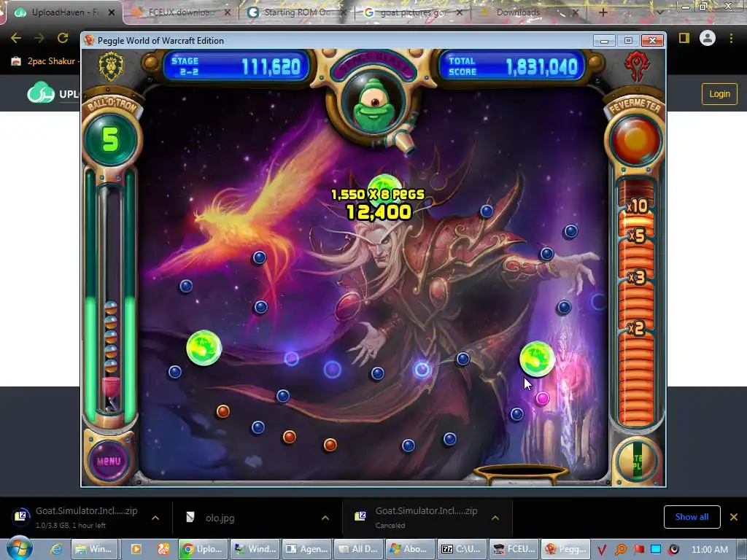Switch to the Wind... taskbar button
Image resolution: width=747 pixels, height=560 pixels.
pyautogui.click(x=254, y=549)
